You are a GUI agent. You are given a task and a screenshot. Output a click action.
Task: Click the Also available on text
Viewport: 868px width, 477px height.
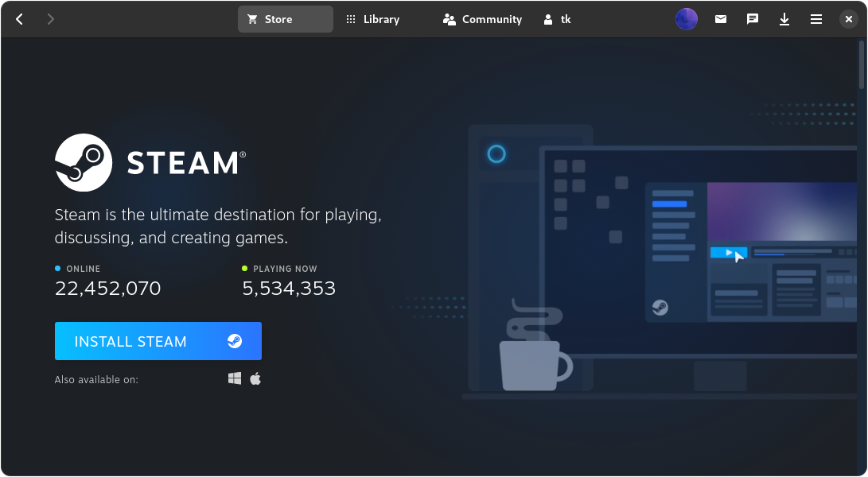pos(96,379)
